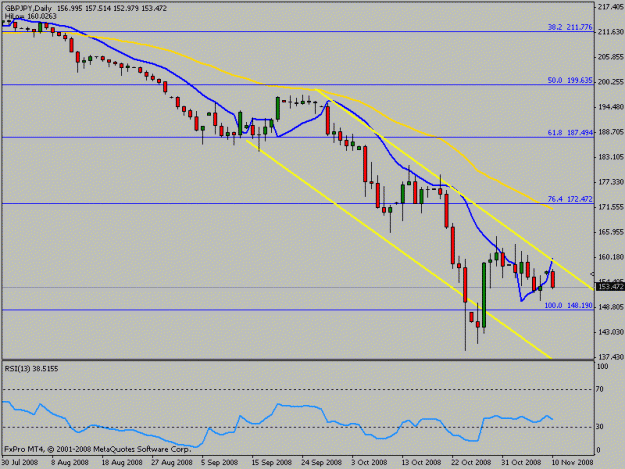
Task: Click the 137.430 price axis value
Action: pyautogui.click(x=610, y=357)
